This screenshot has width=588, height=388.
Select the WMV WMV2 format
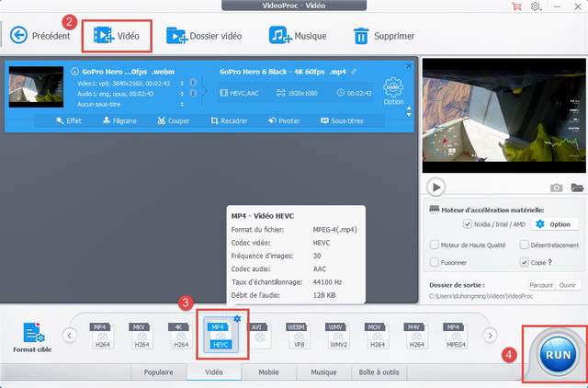pyautogui.click(x=338, y=335)
